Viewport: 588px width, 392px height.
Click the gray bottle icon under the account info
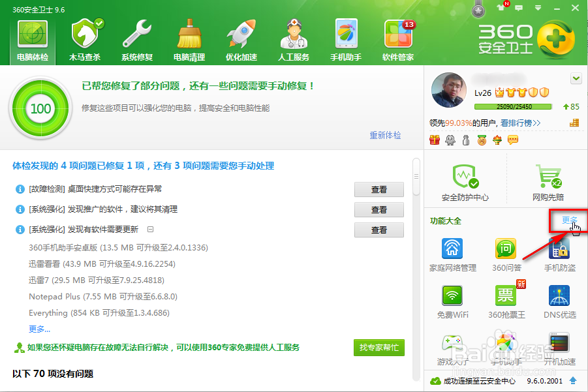[x=466, y=140]
